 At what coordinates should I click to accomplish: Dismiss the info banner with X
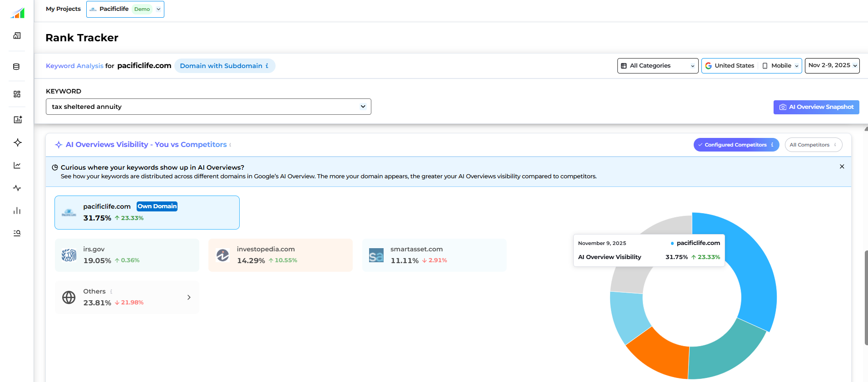pyautogui.click(x=842, y=167)
